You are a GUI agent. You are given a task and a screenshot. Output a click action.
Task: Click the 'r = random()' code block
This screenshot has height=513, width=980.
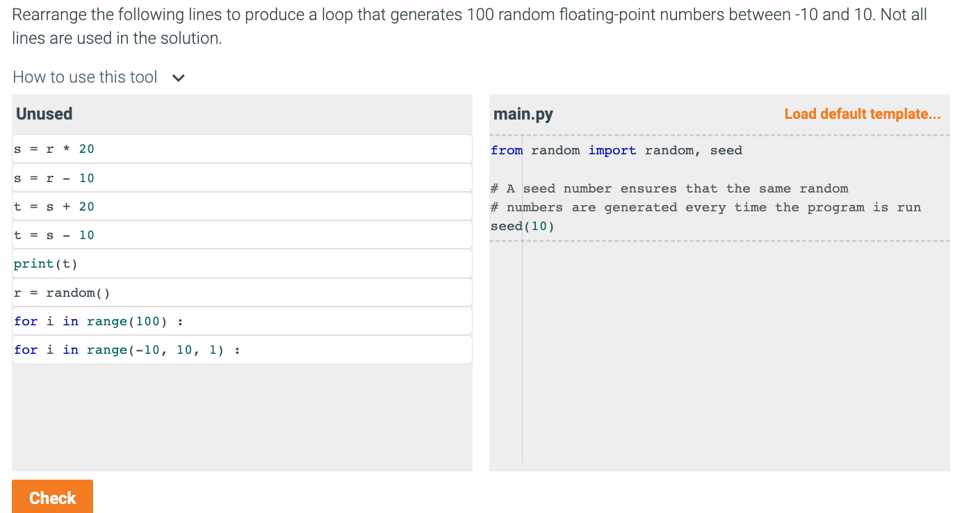click(241, 292)
